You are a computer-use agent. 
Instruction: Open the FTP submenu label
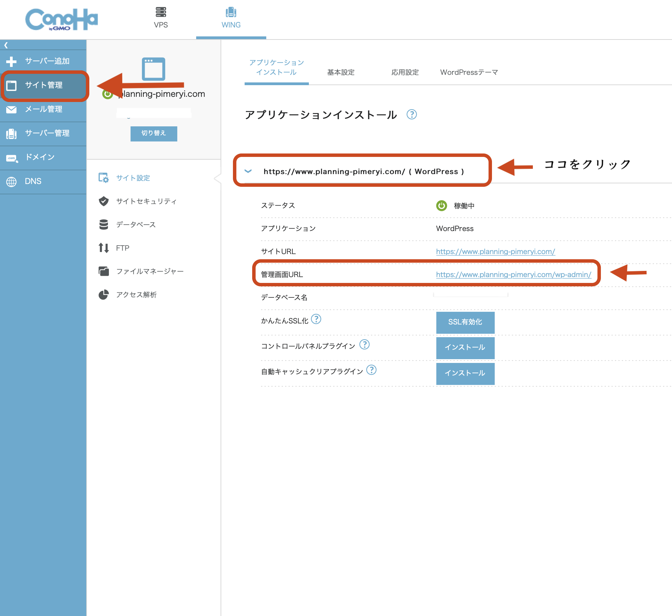(123, 248)
